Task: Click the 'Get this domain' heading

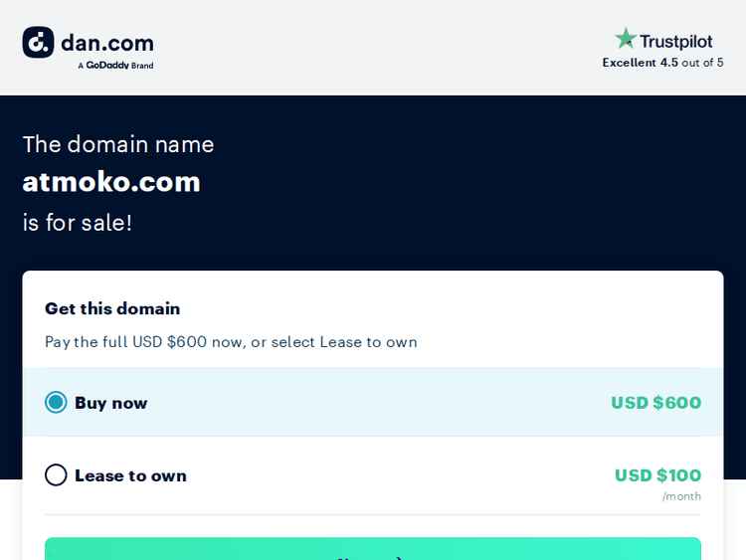Action: coord(112,308)
